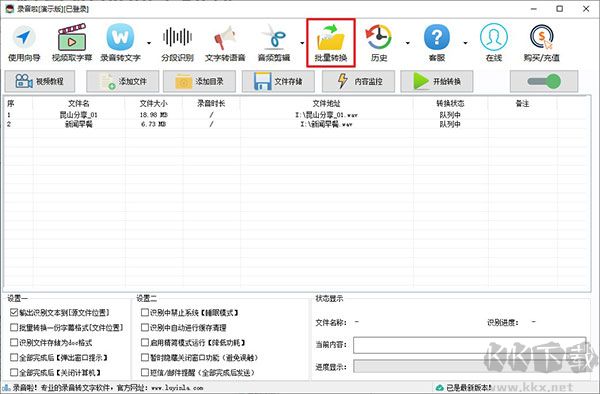Click the status bar app icon
600x394 pixels.
[x=6, y=388]
